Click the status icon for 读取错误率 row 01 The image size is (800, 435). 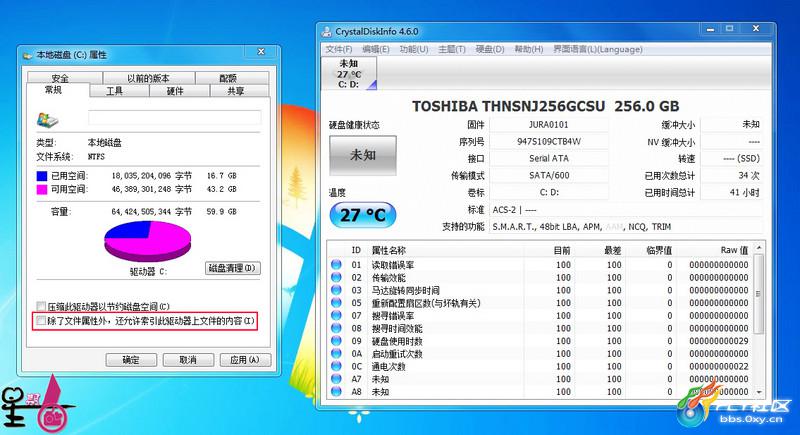pyautogui.click(x=336, y=265)
